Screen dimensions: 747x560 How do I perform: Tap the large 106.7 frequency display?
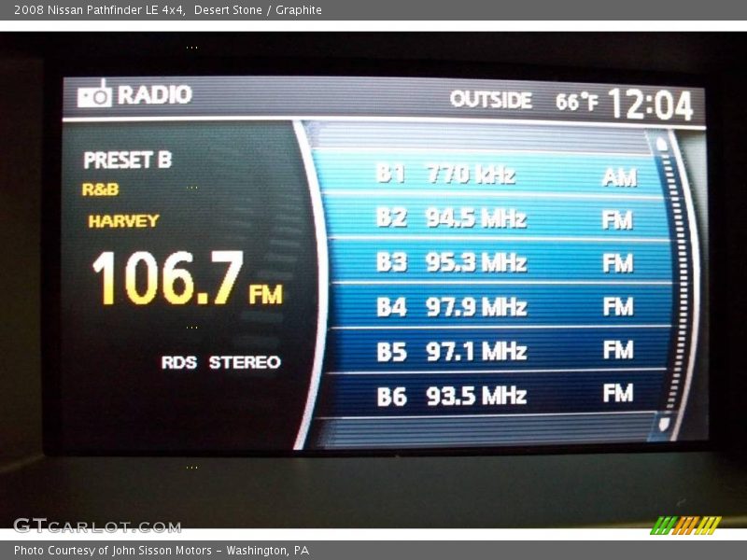[168, 279]
